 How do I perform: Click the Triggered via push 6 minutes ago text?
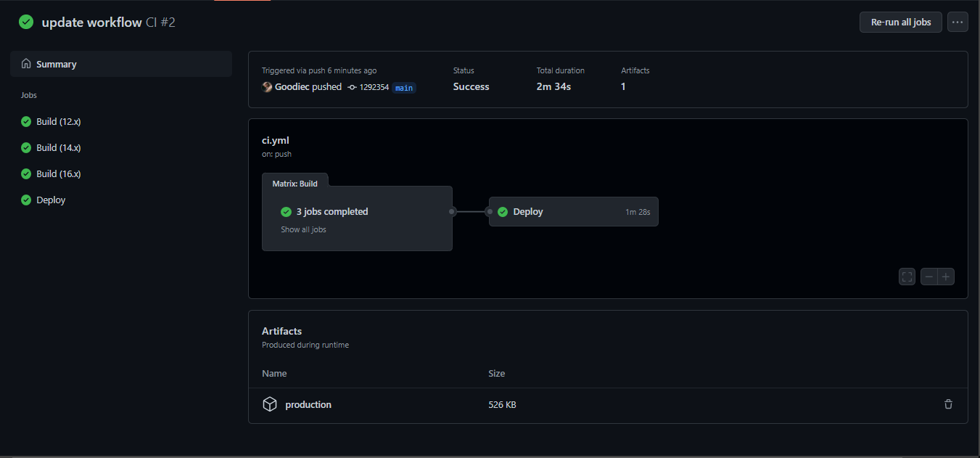pyautogui.click(x=319, y=70)
